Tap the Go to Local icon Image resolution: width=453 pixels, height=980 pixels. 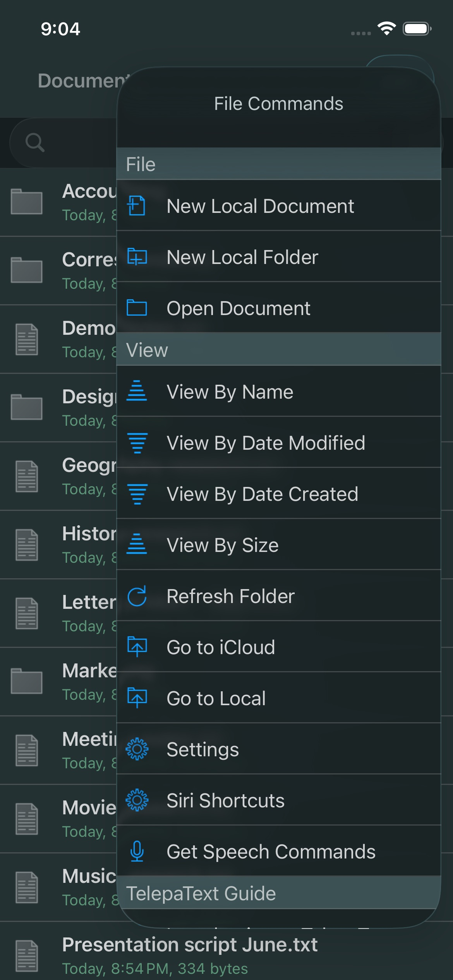[x=137, y=697]
